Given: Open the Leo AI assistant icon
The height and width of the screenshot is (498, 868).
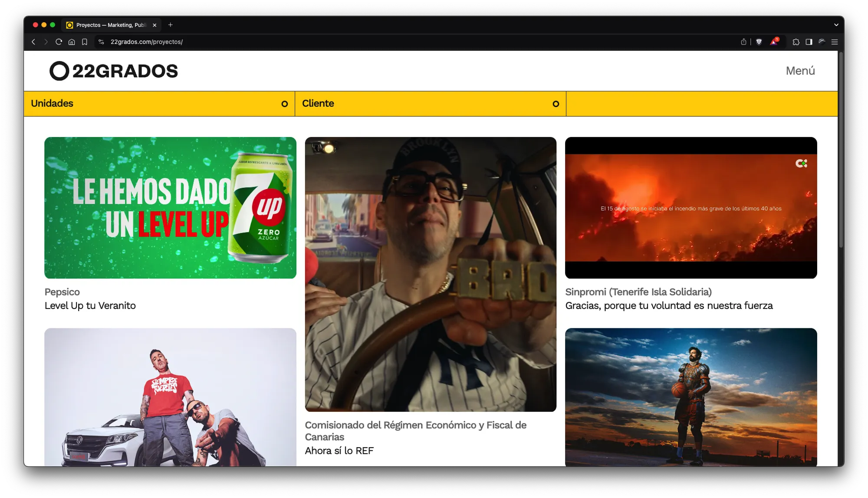Looking at the screenshot, I should click(x=822, y=42).
